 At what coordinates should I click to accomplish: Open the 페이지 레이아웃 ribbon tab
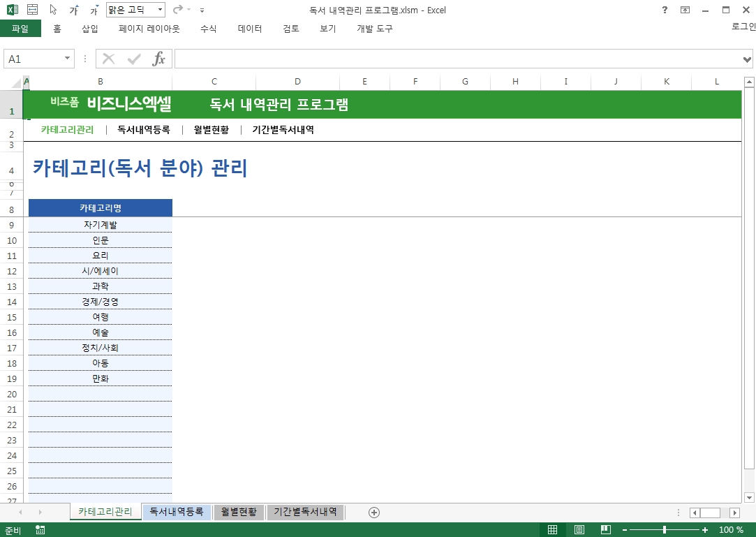click(149, 29)
